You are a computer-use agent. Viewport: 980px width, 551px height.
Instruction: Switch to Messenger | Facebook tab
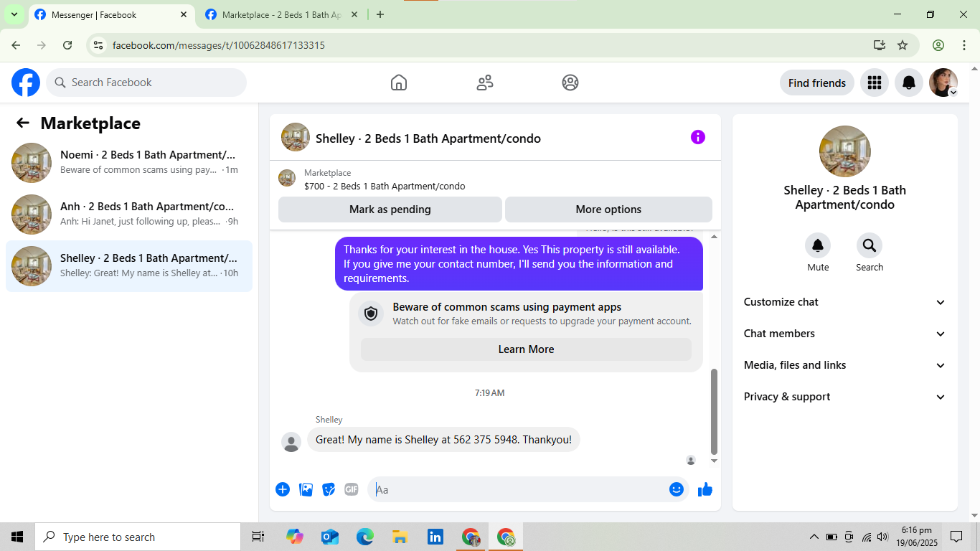pyautogui.click(x=112, y=14)
